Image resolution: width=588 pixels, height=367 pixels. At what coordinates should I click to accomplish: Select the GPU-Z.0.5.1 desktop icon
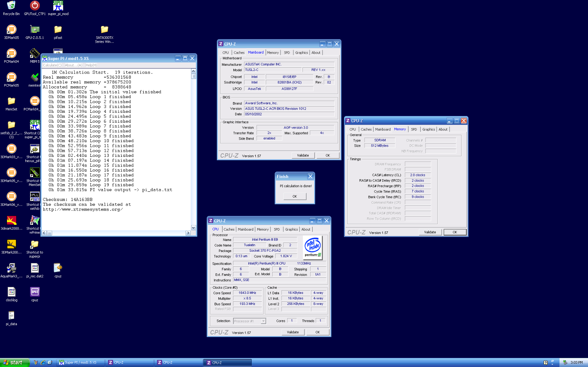click(x=35, y=32)
